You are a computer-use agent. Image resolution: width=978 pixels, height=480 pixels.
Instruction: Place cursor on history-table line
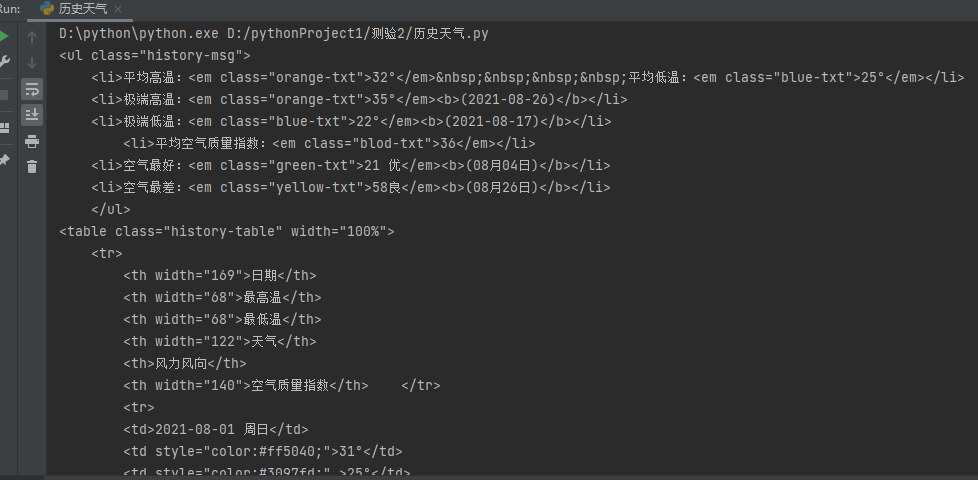pyautogui.click(x=227, y=231)
